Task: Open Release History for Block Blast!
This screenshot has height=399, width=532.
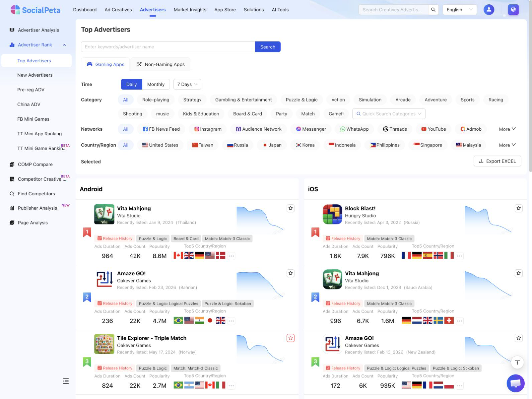Action: tap(342, 238)
